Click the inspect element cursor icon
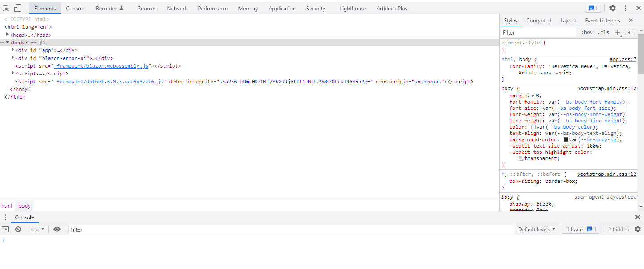The image size is (644, 269). (6, 8)
